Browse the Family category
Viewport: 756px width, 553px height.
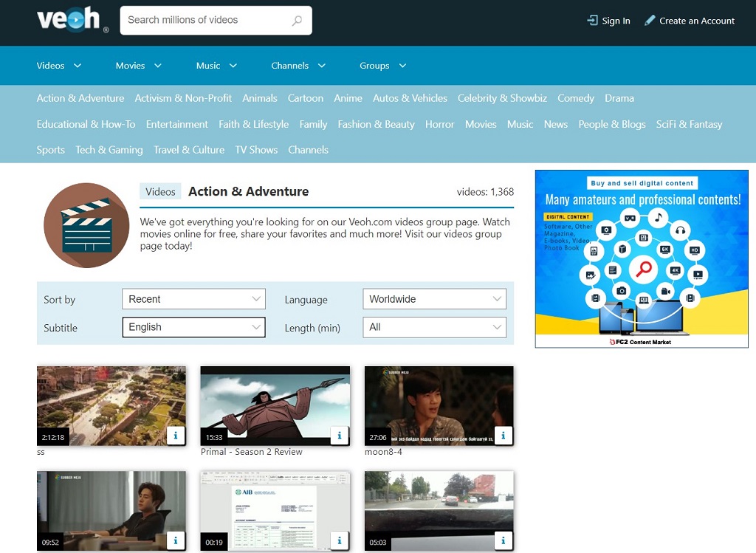[x=313, y=124]
